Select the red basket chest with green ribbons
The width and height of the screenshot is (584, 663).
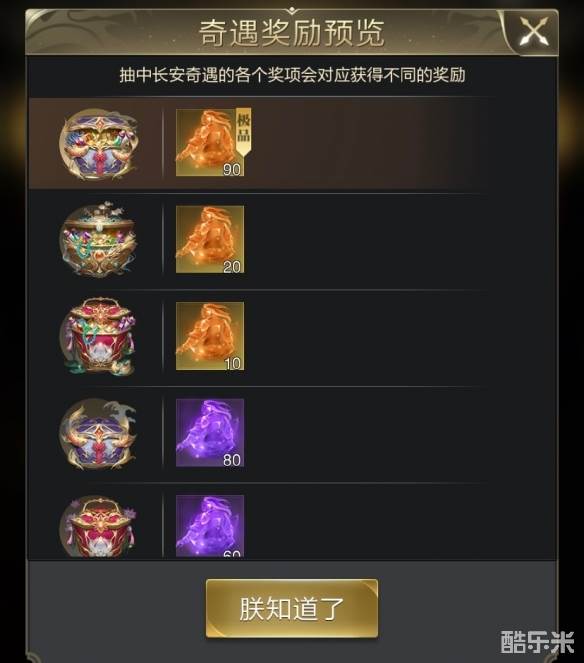(x=99, y=337)
